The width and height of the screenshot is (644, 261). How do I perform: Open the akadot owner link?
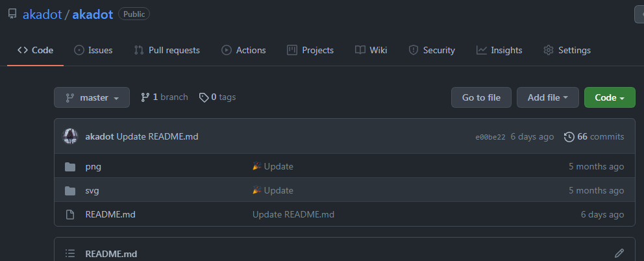pyautogui.click(x=42, y=14)
